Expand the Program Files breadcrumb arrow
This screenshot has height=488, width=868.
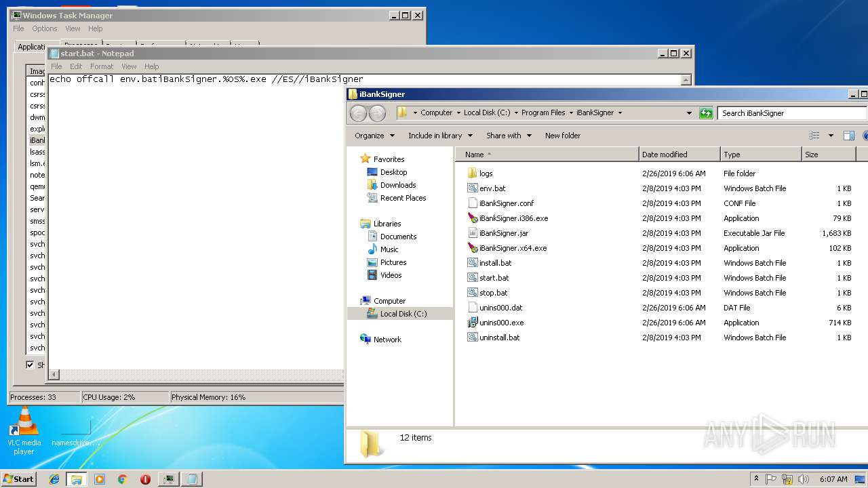(570, 113)
